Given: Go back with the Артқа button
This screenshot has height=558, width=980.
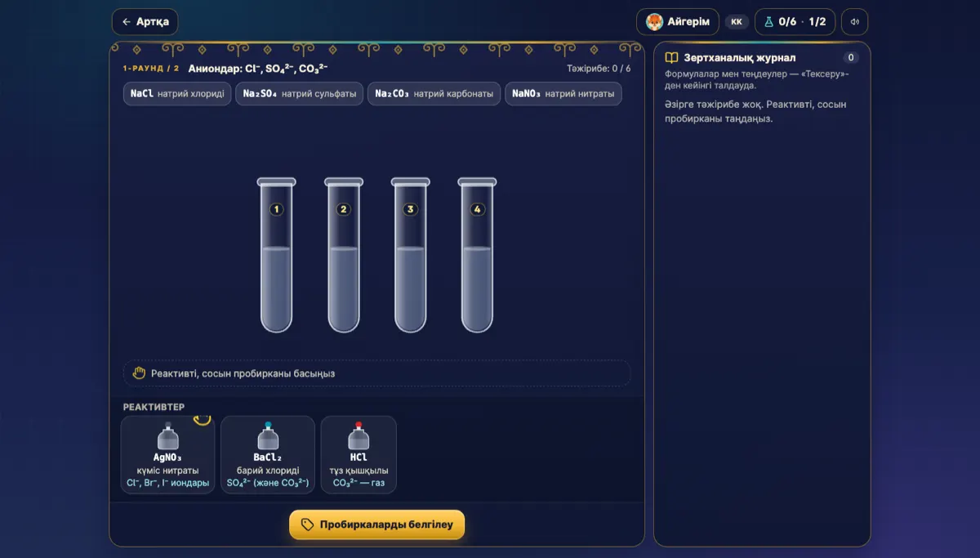Looking at the screenshot, I should tap(145, 22).
